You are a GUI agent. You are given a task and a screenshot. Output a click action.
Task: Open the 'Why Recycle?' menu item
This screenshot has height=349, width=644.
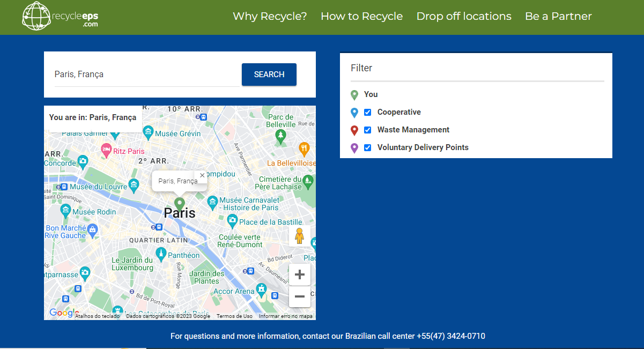tap(270, 16)
